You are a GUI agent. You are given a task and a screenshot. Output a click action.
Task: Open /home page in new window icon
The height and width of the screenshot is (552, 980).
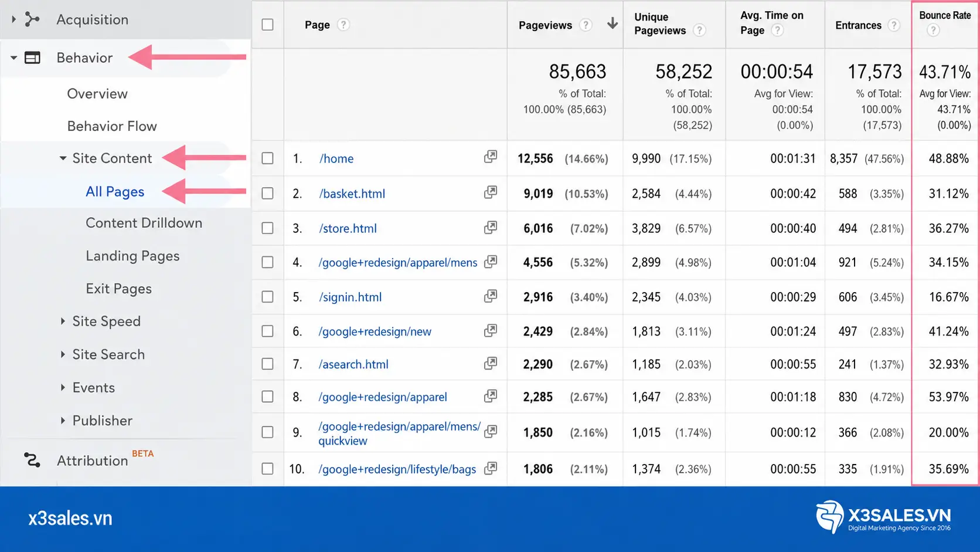491,157
